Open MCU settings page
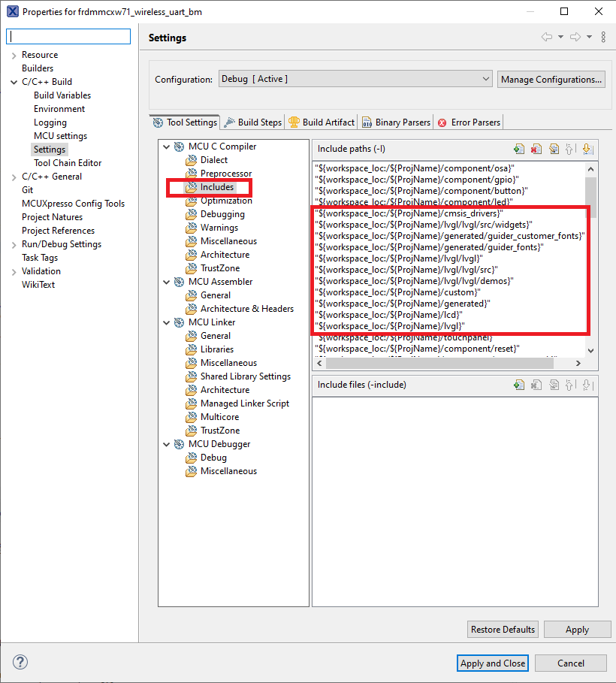 tap(61, 136)
